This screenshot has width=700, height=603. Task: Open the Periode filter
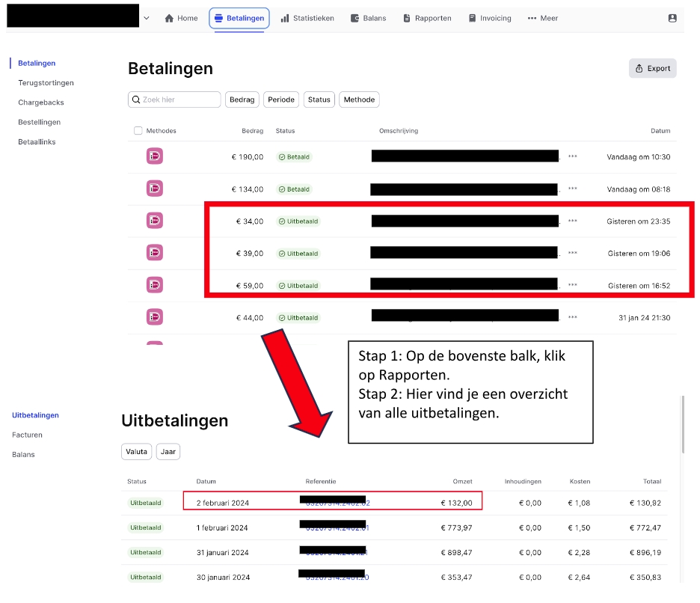[x=281, y=100]
